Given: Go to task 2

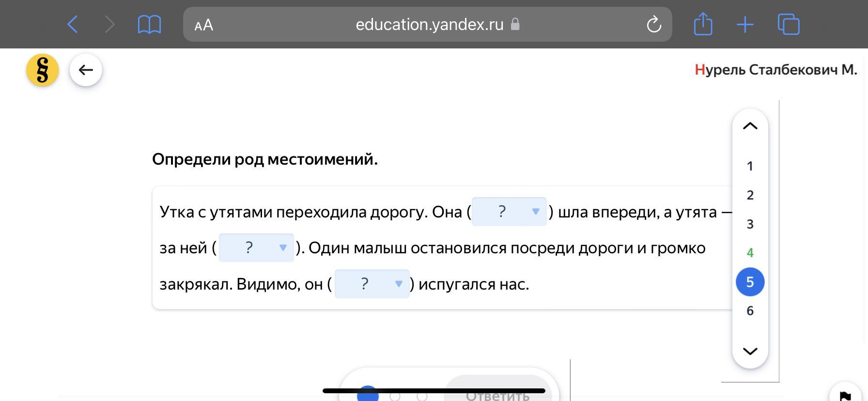Looking at the screenshot, I should pyautogui.click(x=750, y=195).
